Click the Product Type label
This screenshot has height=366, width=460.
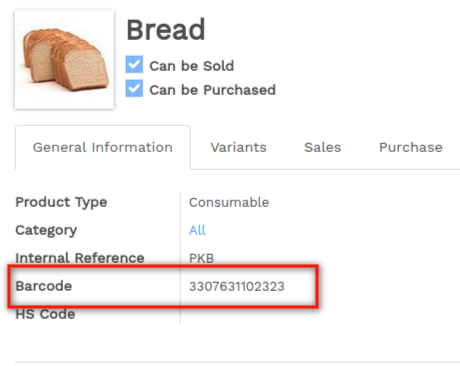[x=61, y=202]
